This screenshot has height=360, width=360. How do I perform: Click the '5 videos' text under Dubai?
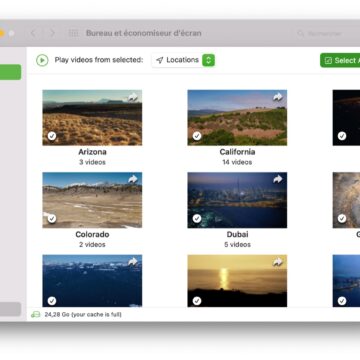click(x=237, y=245)
